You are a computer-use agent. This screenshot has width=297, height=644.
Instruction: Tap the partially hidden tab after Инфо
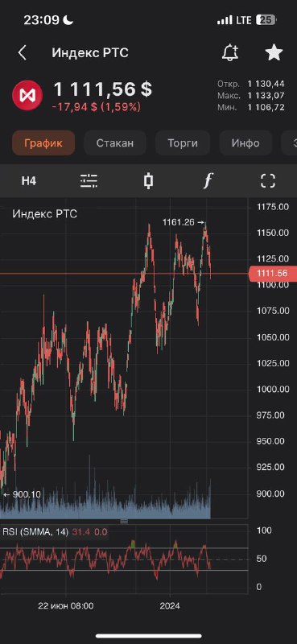[x=289, y=143]
